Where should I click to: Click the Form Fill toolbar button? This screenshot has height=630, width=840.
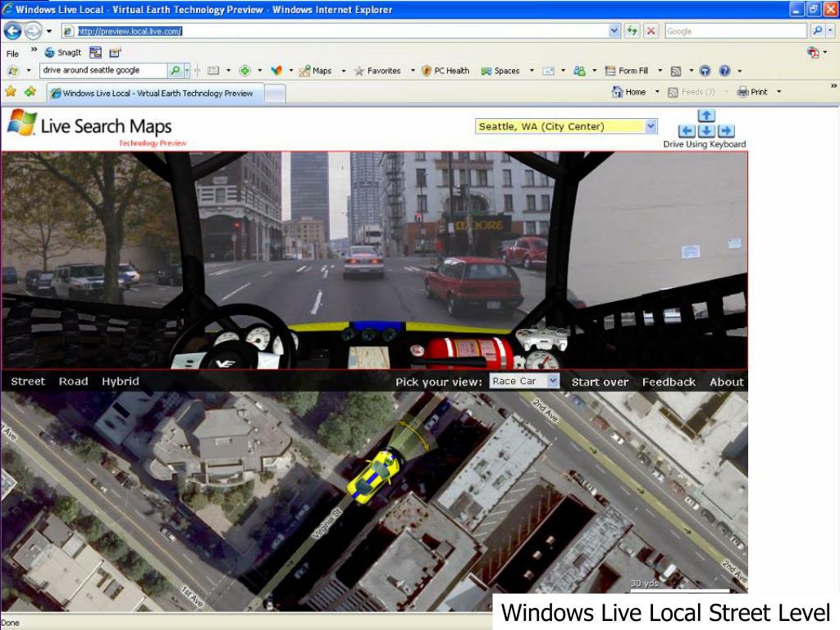pos(627,71)
